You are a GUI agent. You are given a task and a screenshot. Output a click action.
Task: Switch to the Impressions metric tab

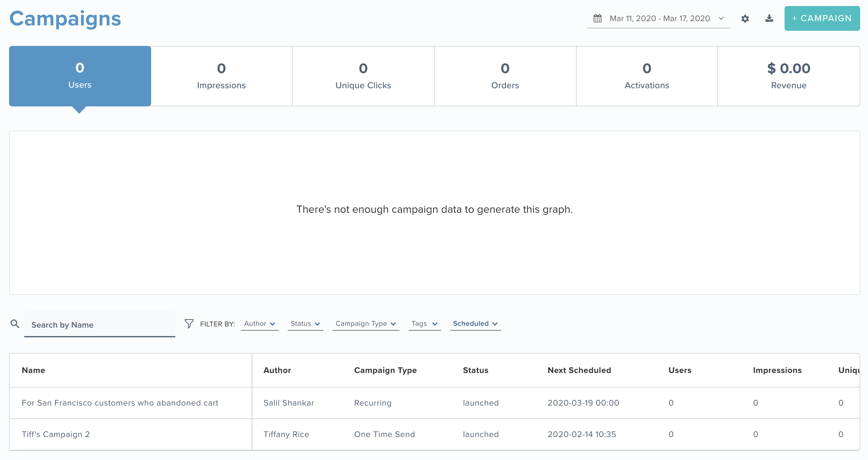click(x=221, y=76)
